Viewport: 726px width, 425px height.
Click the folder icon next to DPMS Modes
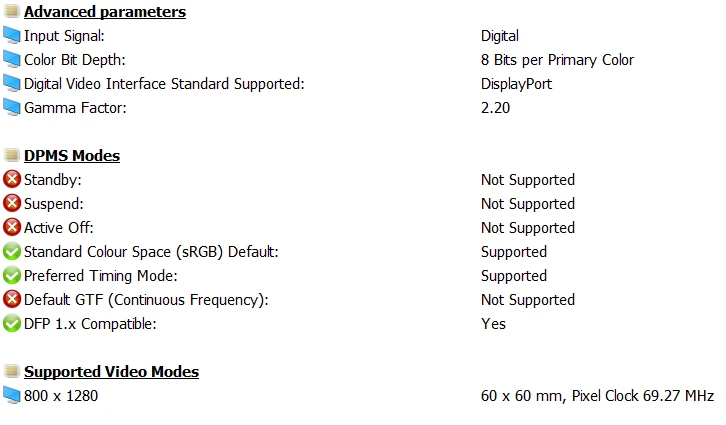[x=12, y=155]
